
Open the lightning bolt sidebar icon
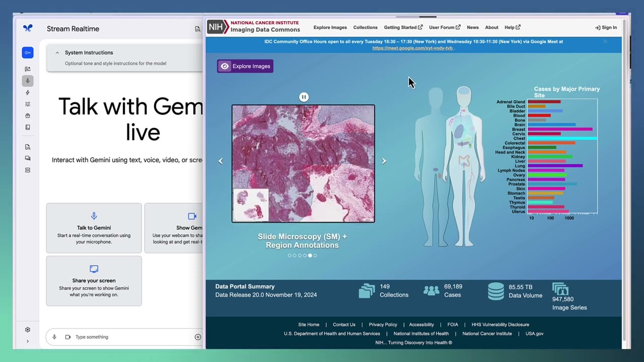click(28, 93)
